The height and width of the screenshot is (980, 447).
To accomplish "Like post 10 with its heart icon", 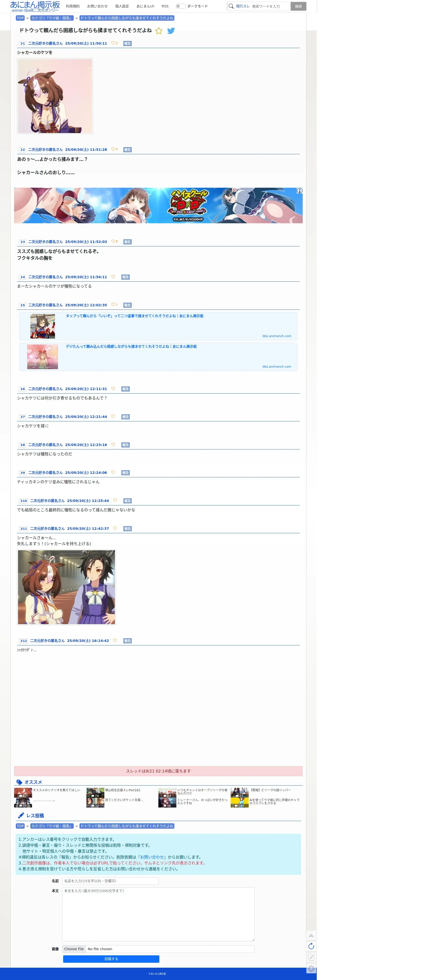I will (115, 500).
